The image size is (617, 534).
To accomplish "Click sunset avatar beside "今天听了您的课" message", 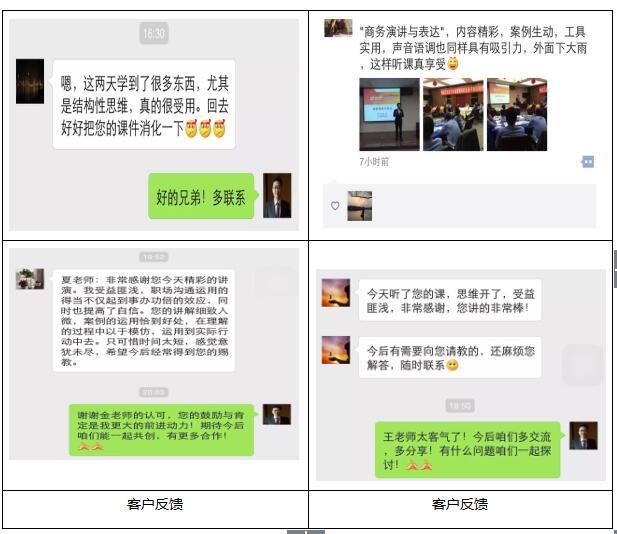I will 335,293.
